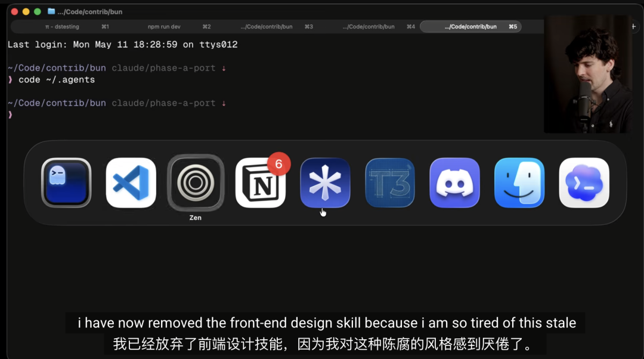
Task: Minimize the terminal with the yellow button
Action: pyautogui.click(x=26, y=11)
